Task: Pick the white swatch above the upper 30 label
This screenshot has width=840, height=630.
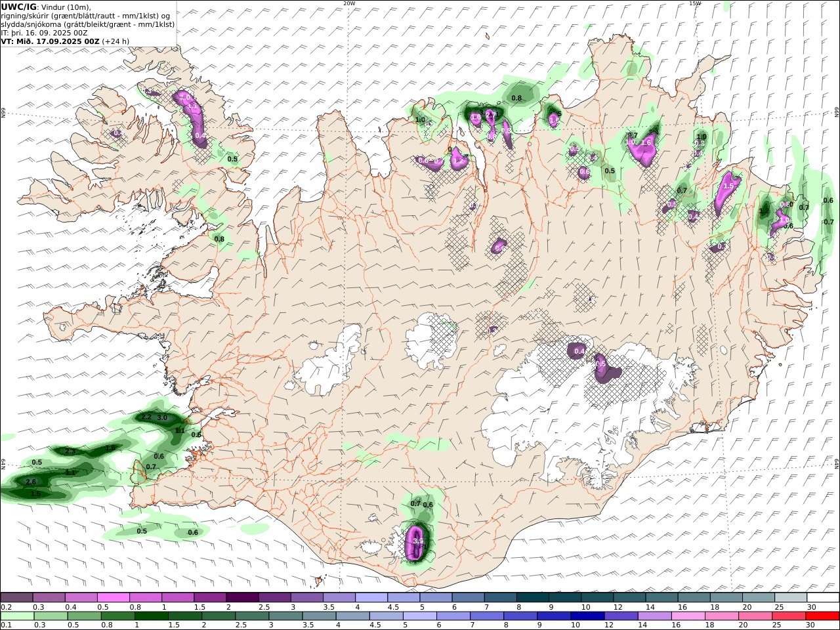Action: click(824, 597)
